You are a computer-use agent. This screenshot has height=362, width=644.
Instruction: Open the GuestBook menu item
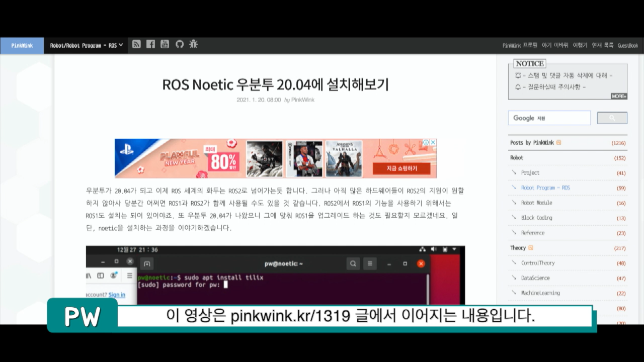628,45
